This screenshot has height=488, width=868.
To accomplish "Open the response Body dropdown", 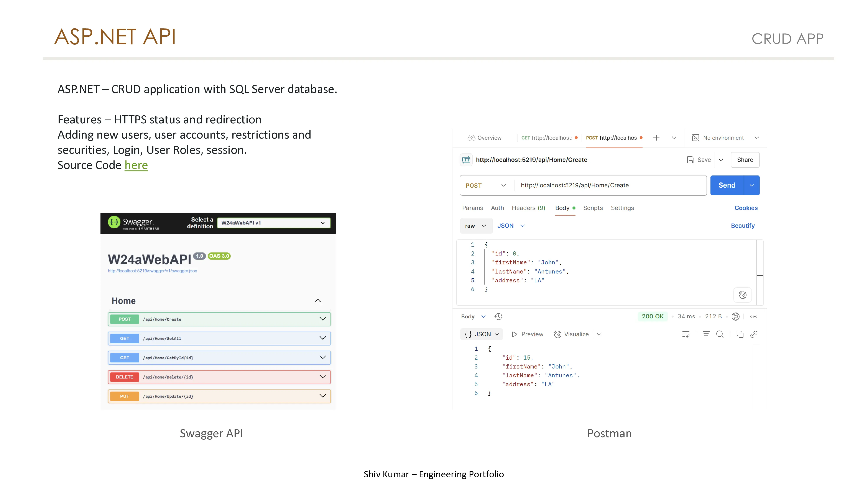I will tap(473, 317).
